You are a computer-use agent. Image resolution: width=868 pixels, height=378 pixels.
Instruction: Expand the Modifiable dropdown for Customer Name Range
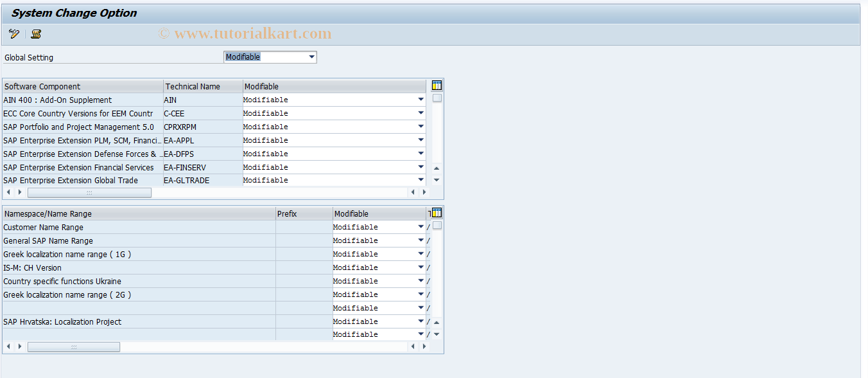(x=421, y=226)
